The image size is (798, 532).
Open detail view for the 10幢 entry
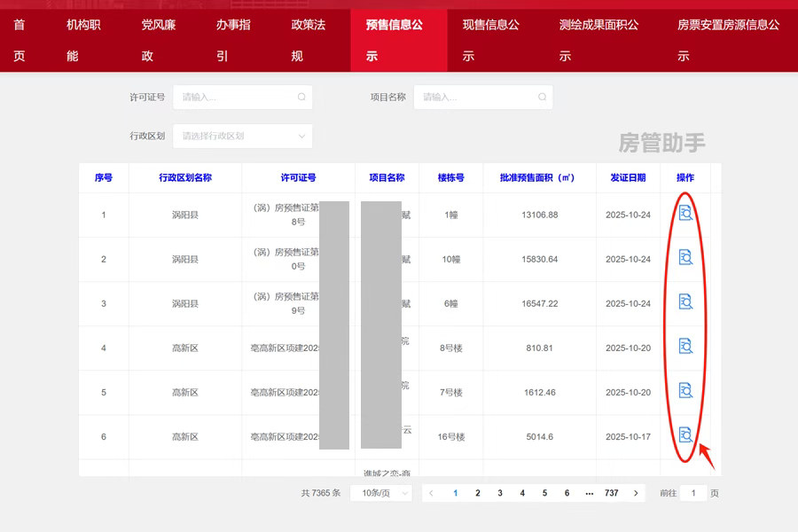coord(684,258)
